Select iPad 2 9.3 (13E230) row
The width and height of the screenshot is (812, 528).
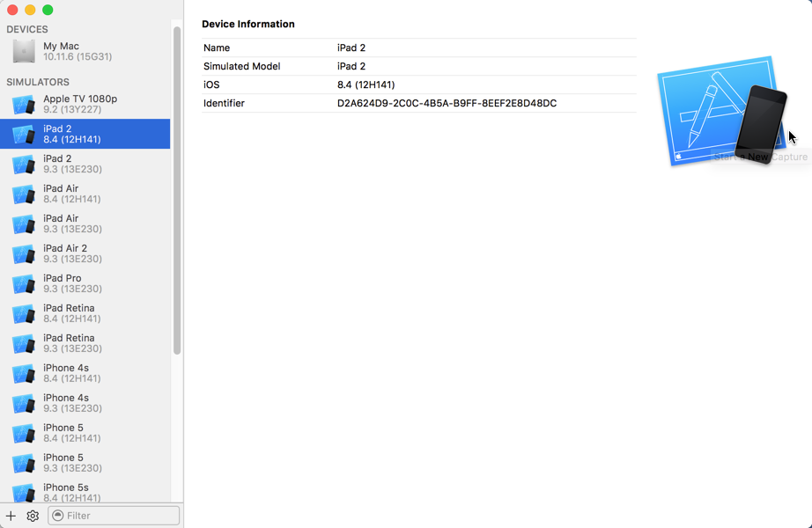pyautogui.click(x=85, y=164)
